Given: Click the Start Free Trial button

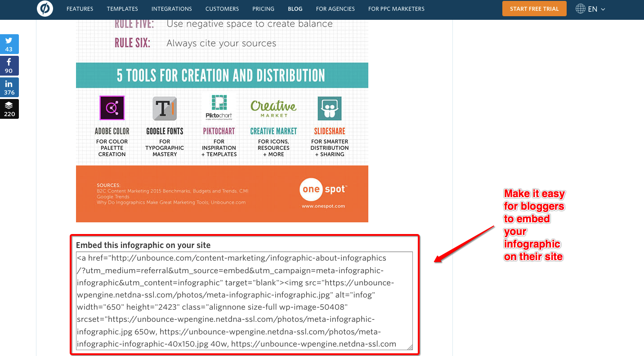Looking at the screenshot, I should [x=534, y=9].
